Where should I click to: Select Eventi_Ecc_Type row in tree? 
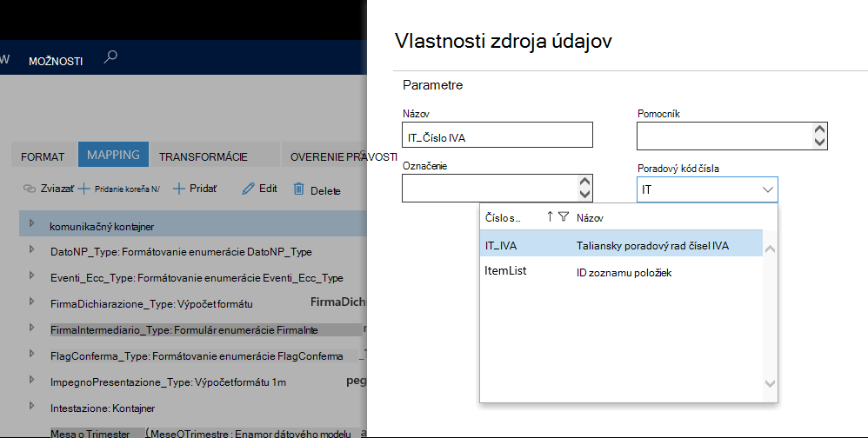tap(192, 277)
